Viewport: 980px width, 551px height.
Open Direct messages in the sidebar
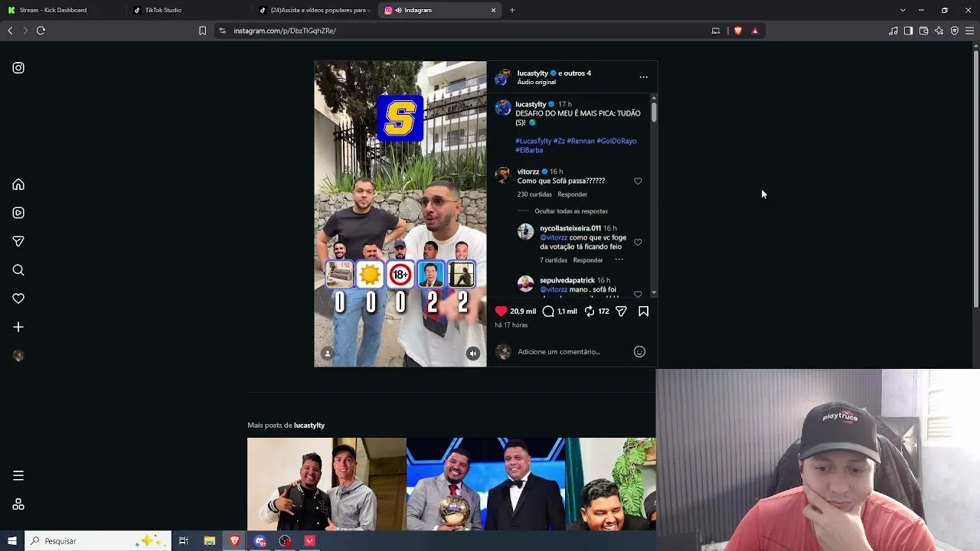tap(18, 241)
